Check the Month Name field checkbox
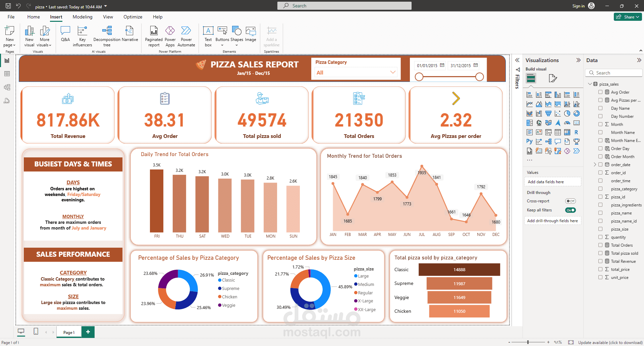 (x=600, y=132)
